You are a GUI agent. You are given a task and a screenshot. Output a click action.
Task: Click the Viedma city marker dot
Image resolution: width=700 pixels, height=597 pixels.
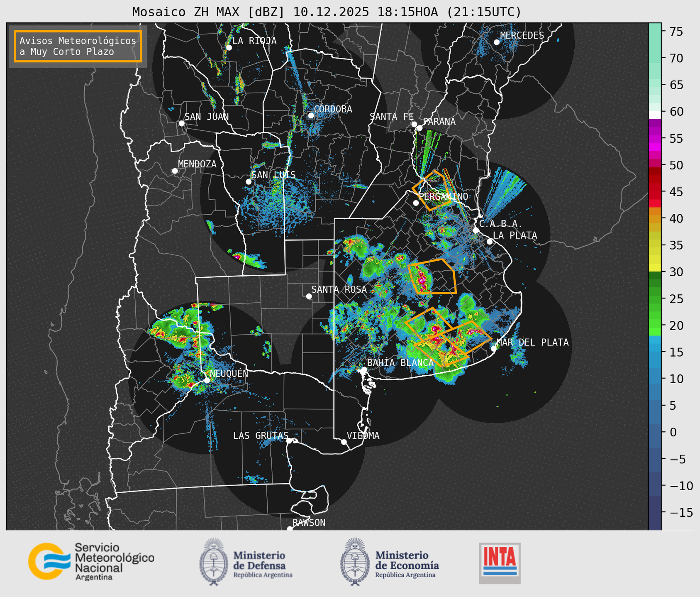pos(344,442)
